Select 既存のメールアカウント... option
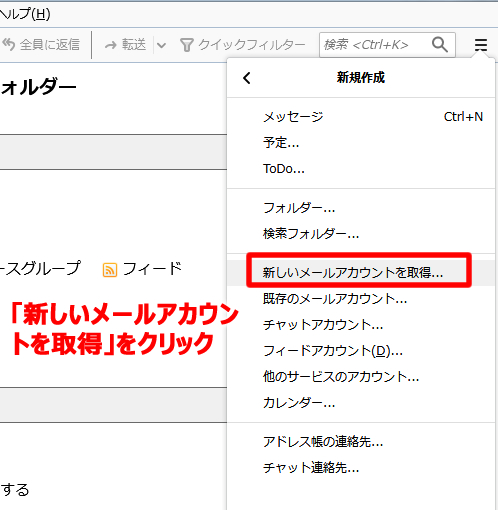Screen dimensions: 498x510 coord(361,299)
